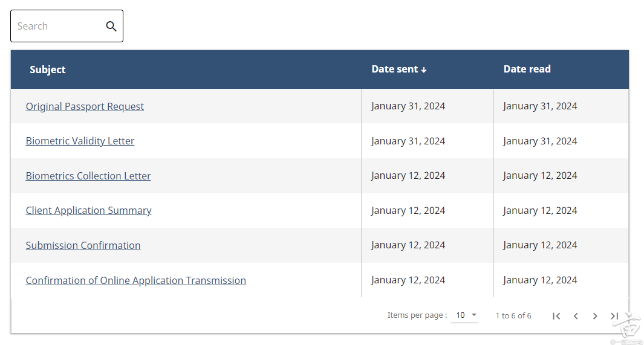644x345 pixels.
Task: Click the Date sent sort arrow
Action: 424,70
